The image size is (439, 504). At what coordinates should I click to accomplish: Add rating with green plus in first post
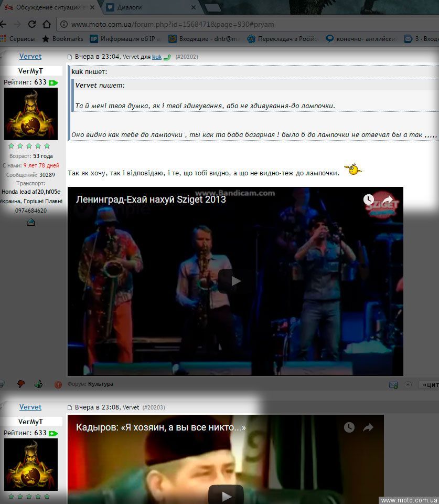tap(53, 83)
